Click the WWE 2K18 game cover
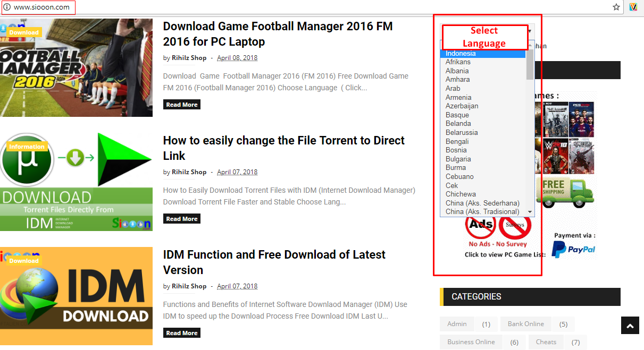Screen dimensions: 644x350 [x=555, y=157]
